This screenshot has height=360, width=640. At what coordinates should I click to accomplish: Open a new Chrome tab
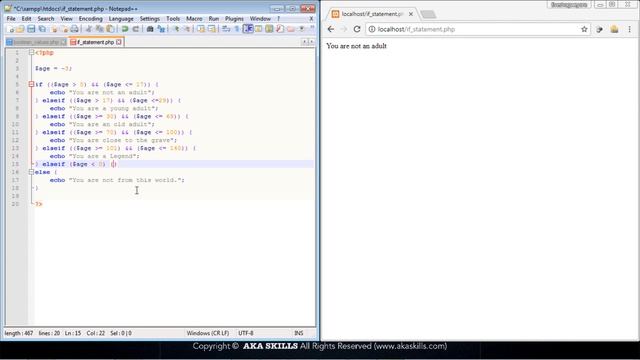point(428,14)
